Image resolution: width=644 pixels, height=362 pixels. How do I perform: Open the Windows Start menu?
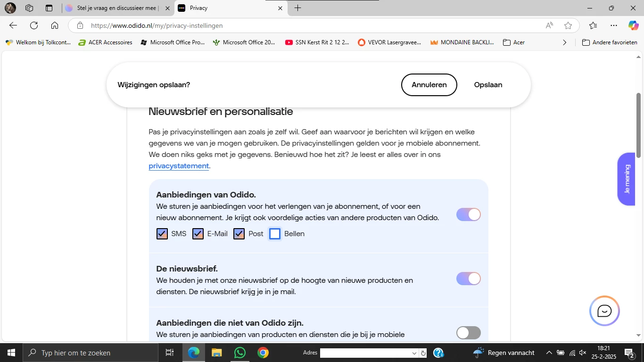[x=11, y=353]
